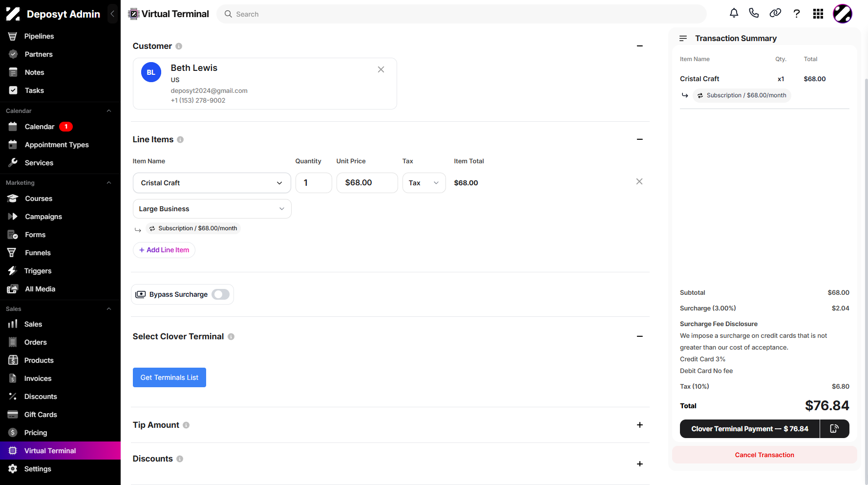Expand the Tip Amount section
The height and width of the screenshot is (485, 868).
[640, 425]
